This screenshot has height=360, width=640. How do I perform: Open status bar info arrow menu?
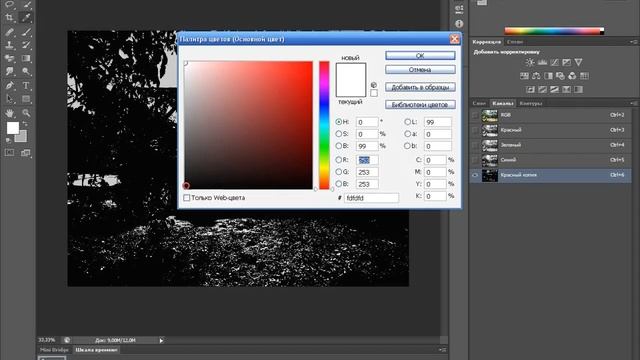point(161,340)
